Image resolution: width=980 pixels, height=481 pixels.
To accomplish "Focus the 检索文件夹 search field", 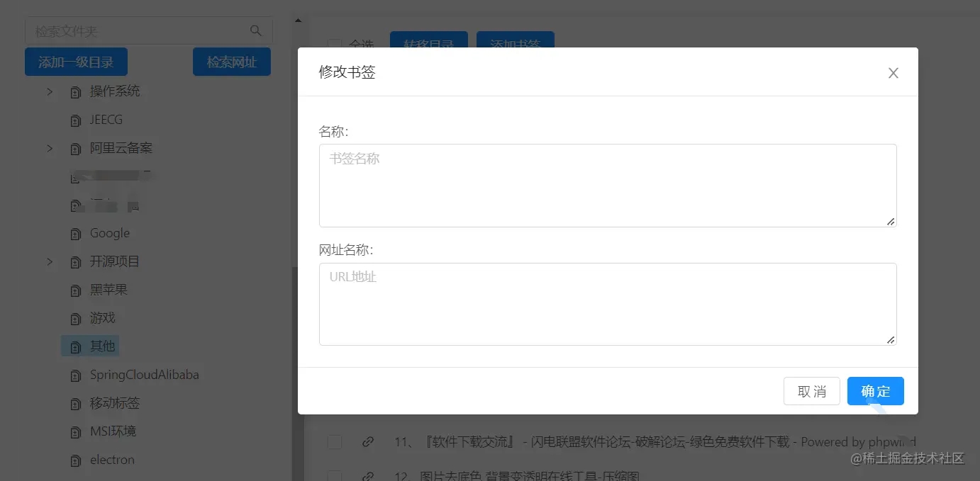I will (x=149, y=30).
